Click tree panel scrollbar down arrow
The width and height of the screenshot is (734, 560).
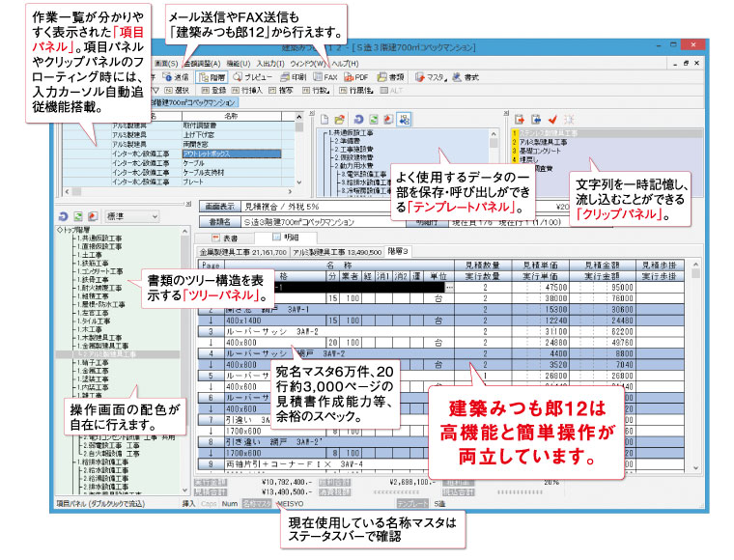click(184, 490)
